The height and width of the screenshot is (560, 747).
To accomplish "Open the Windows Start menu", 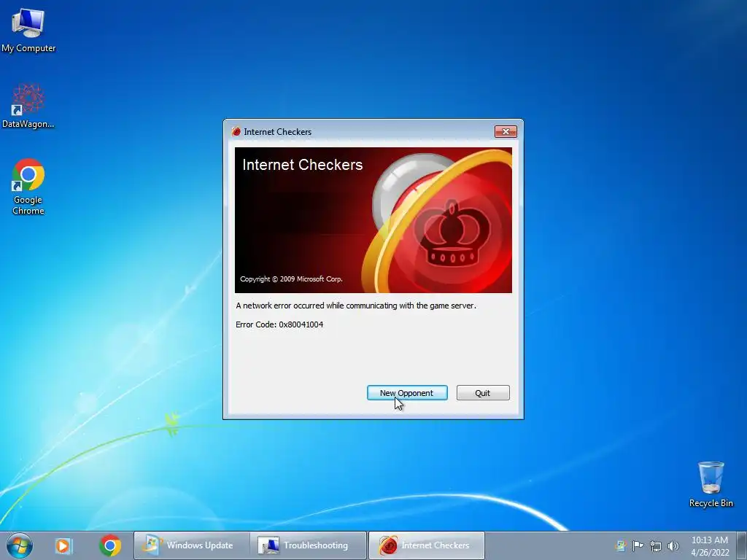I will point(20,545).
